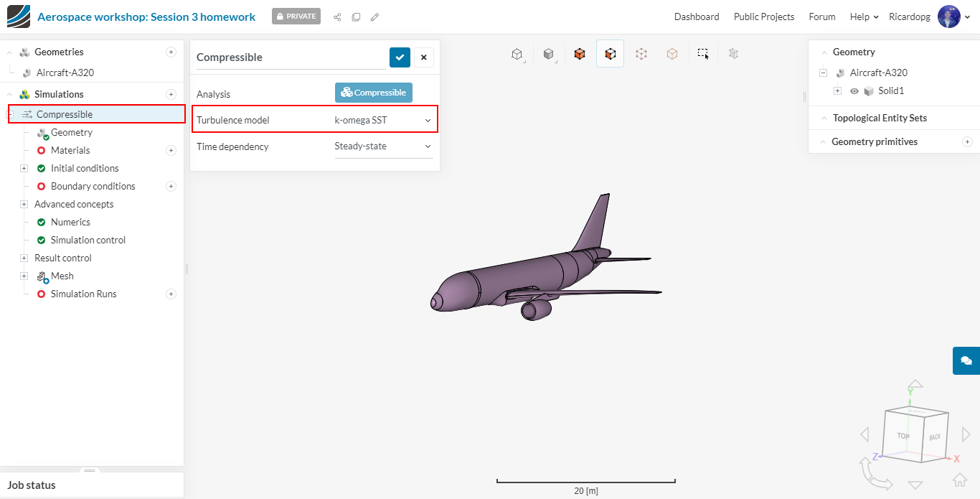Reset the view with the home icon
The image size is (980, 499).
[960, 480]
